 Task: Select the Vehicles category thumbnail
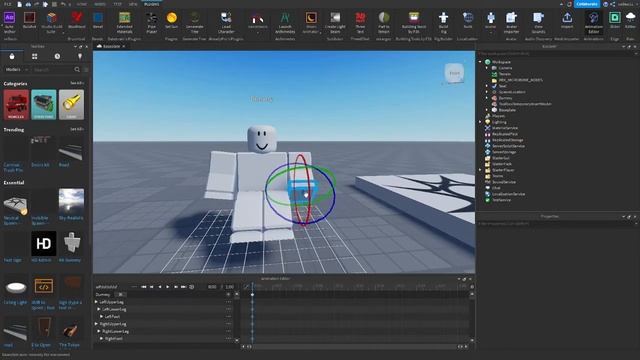(16, 105)
